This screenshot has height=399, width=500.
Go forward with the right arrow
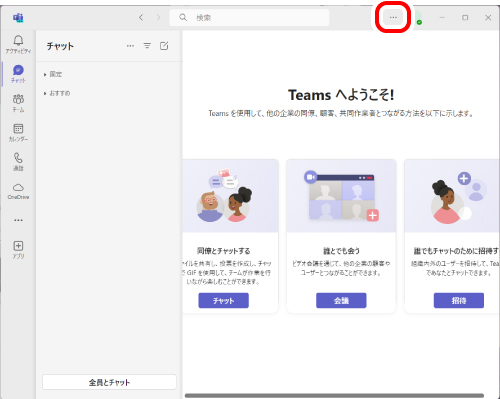[x=158, y=17]
